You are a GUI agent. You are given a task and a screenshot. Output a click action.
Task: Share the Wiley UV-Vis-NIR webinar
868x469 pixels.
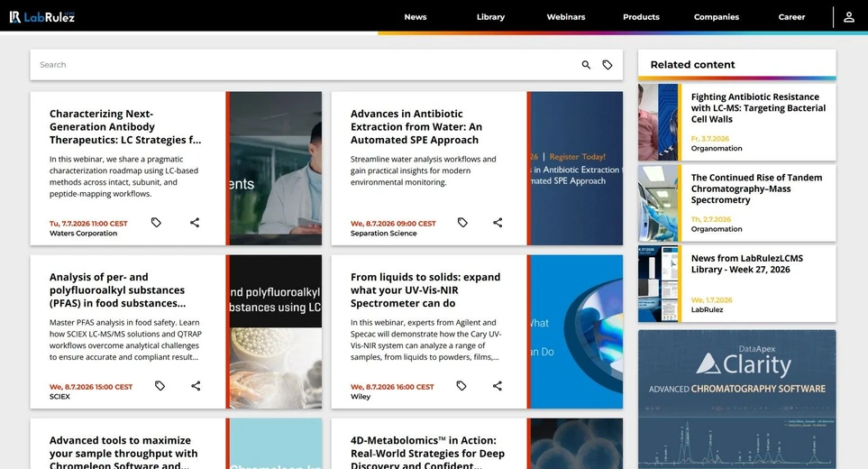click(x=498, y=386)
